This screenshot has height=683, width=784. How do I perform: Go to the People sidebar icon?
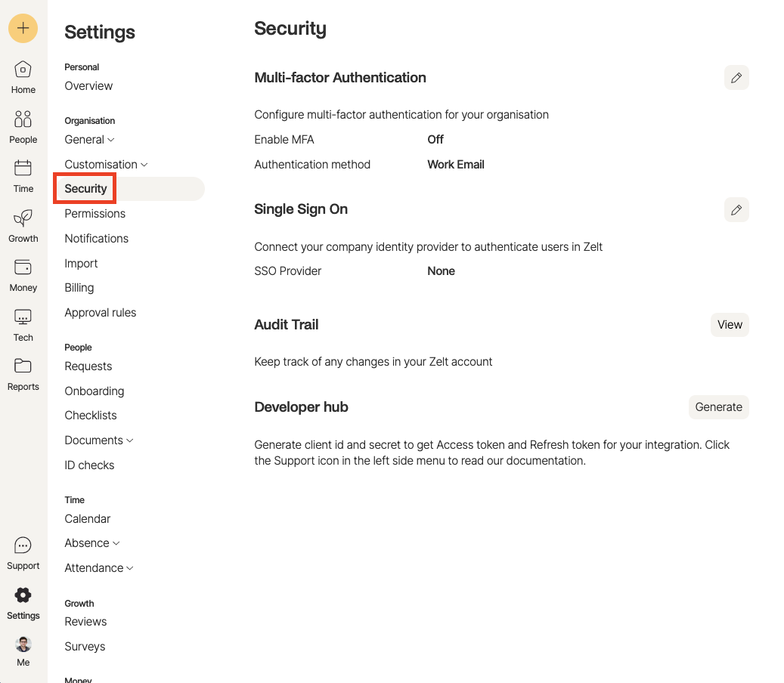pos(23,119)
